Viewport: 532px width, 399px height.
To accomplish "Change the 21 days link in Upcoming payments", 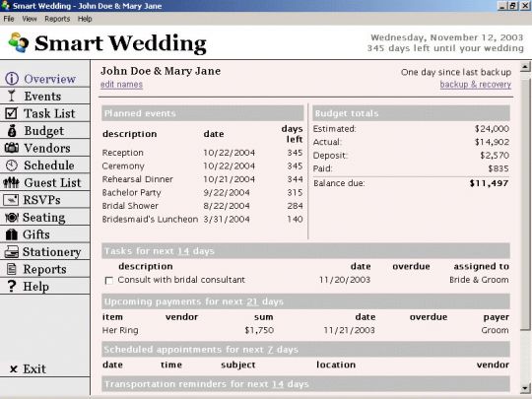I will click(252, 301).
